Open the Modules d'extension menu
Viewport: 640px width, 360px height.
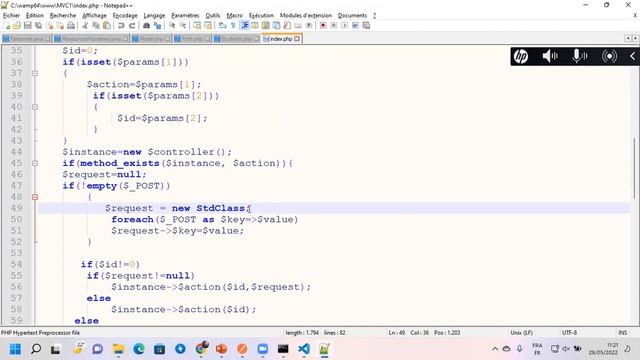point(306,16)
